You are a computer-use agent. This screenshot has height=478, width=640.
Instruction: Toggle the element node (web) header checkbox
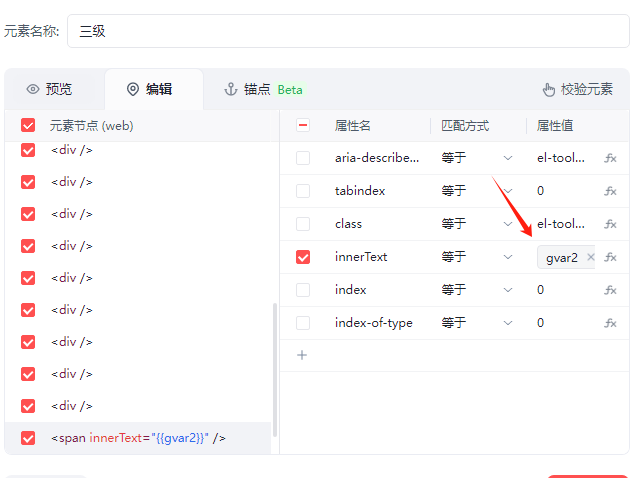(28, 126)
